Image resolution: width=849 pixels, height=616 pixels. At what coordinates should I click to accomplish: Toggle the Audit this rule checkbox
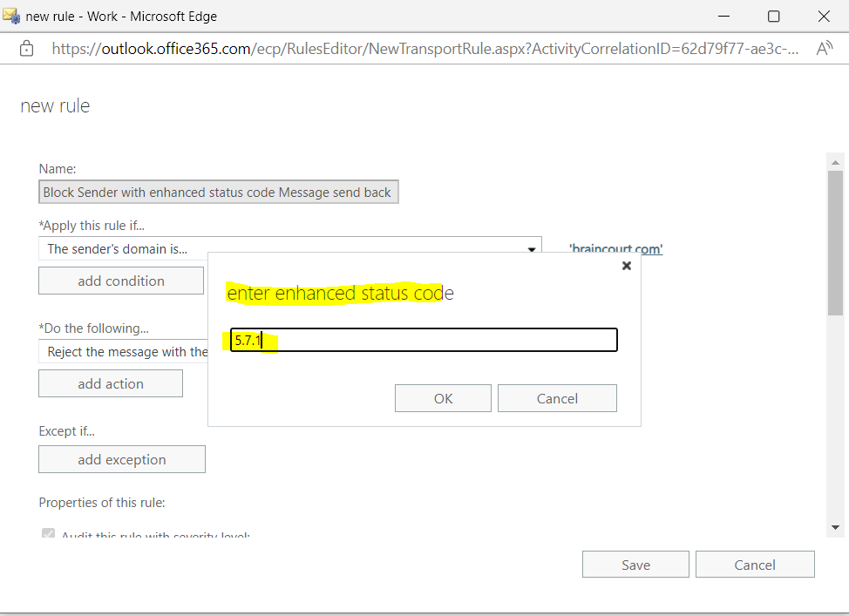coord(48,532)
